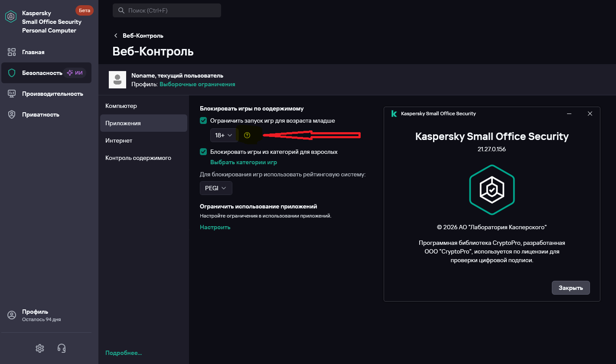Select the Безопасность shield icon
616x364 pixels.
12,73
